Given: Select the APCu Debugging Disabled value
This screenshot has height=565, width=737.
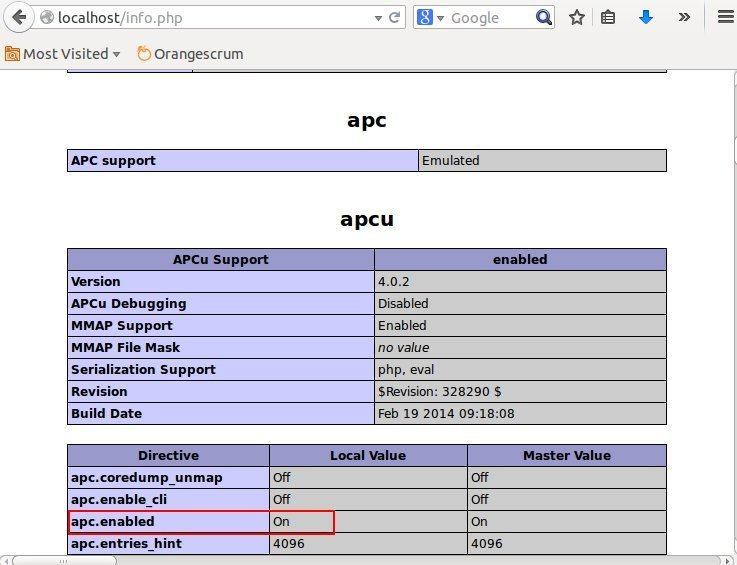Looking at the screenshot, I should click(x=520, y=304).
